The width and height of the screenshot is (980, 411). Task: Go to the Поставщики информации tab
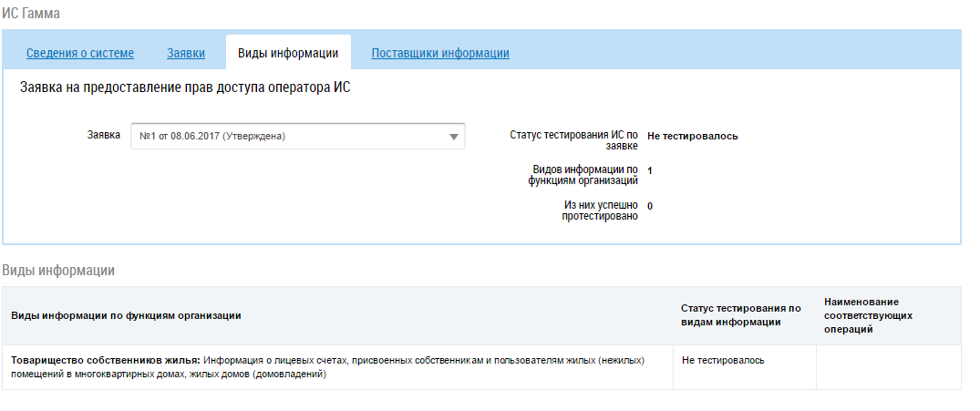tap(440, 53)
